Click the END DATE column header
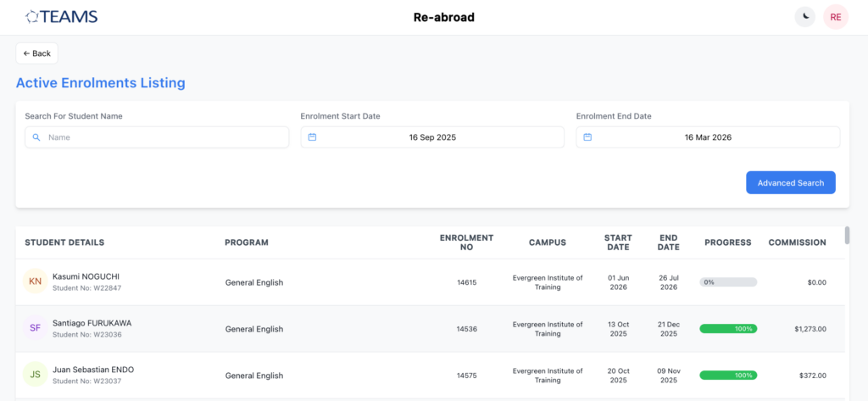Screen dimensions: 868x401 [x=668, y=242]
